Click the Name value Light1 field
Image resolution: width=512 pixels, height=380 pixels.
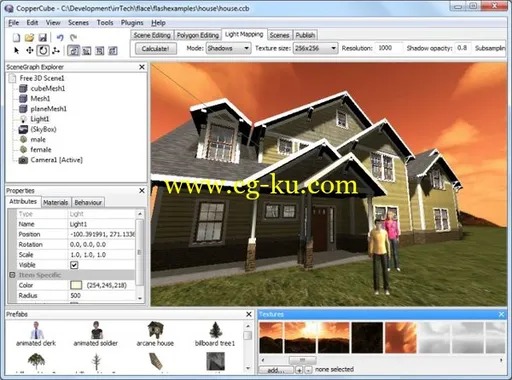[x=102, y=224]
